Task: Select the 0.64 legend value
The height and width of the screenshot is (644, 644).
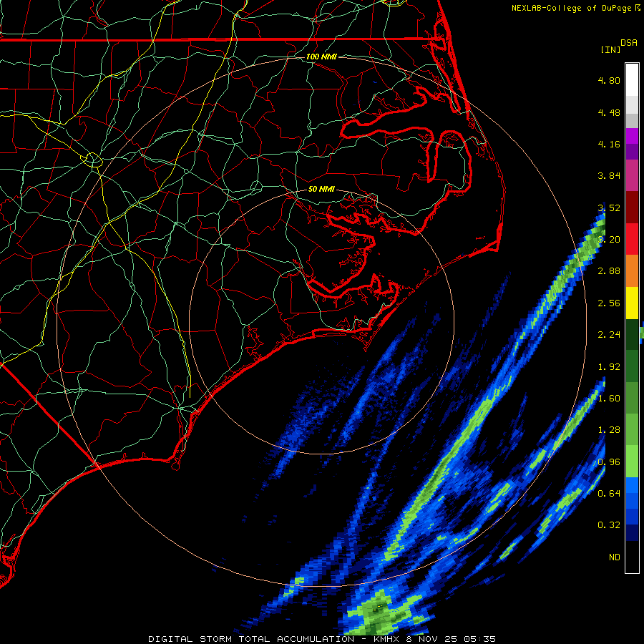Action: point(609,494)
